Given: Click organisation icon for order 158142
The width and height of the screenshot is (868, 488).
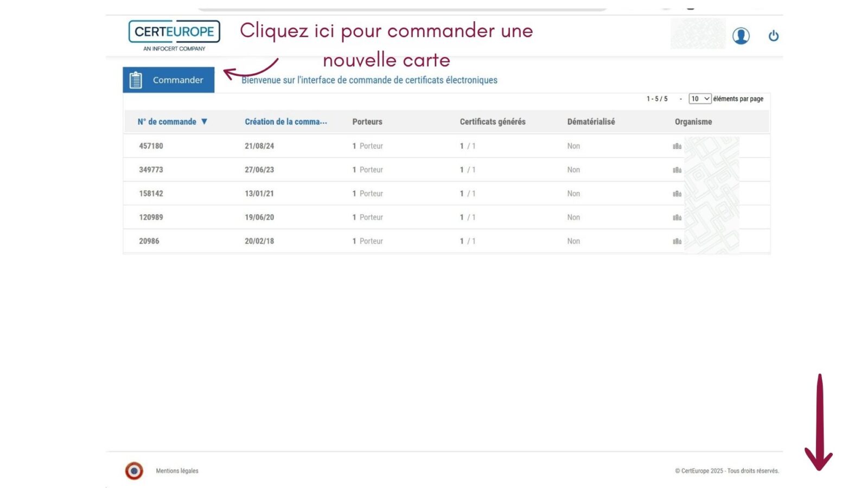Looking at the screenshot, I should coord(677,194).
